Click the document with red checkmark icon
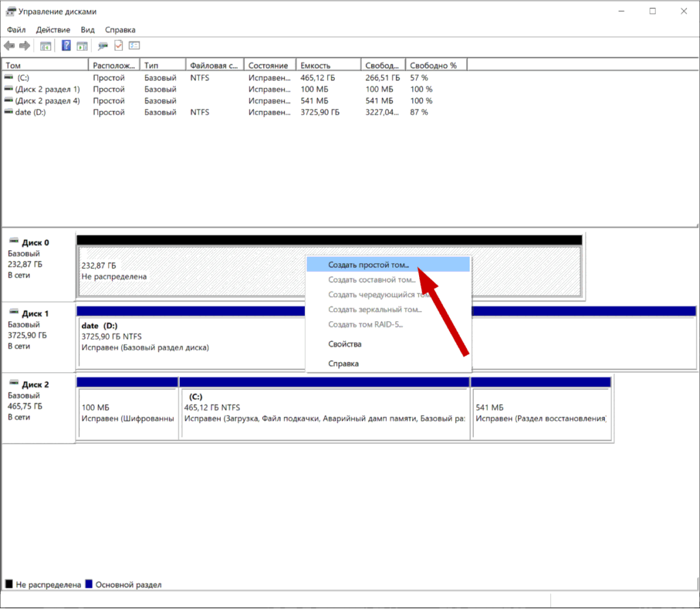Screen dimensions: 700x609 pyautogui.click(x=119, y=46)
